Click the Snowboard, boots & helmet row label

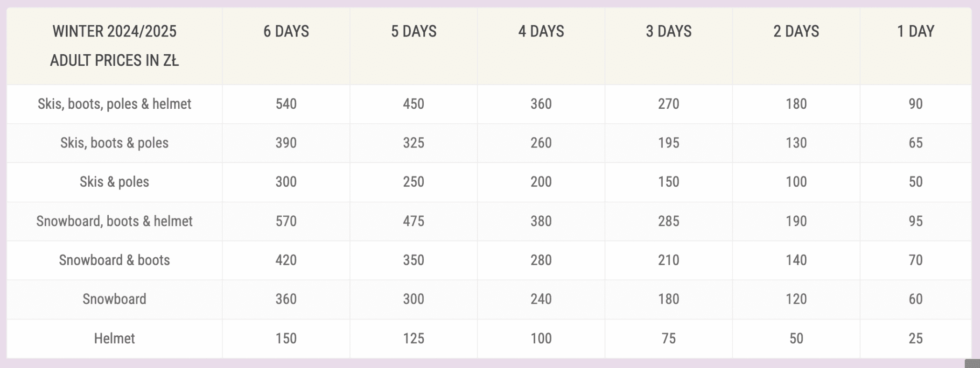[114, 221]
